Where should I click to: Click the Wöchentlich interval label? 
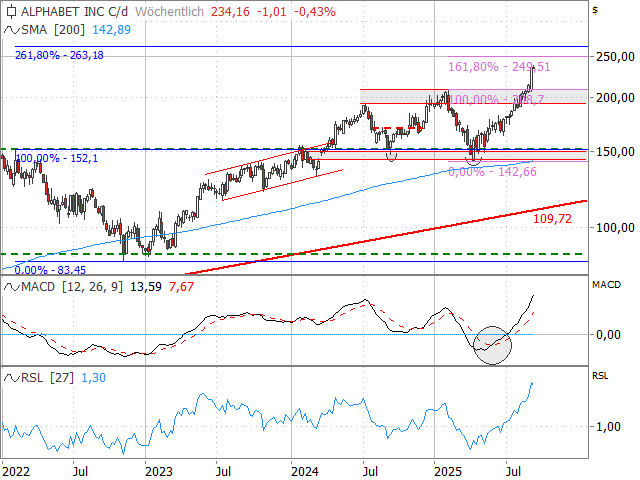click(x=169, y=11)
